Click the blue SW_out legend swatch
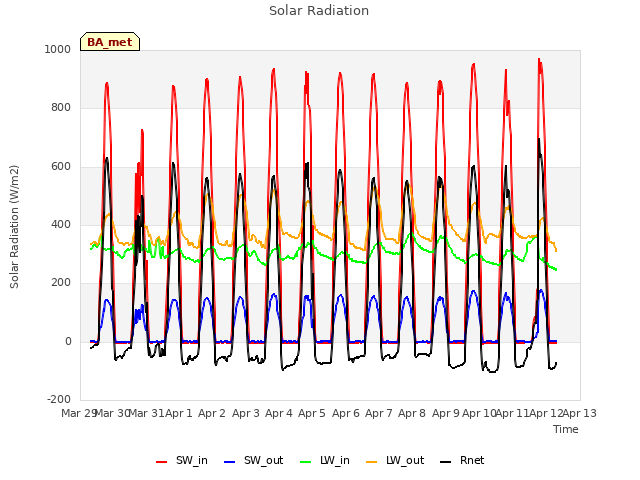The image size is (640, 480). pos(230,462)
